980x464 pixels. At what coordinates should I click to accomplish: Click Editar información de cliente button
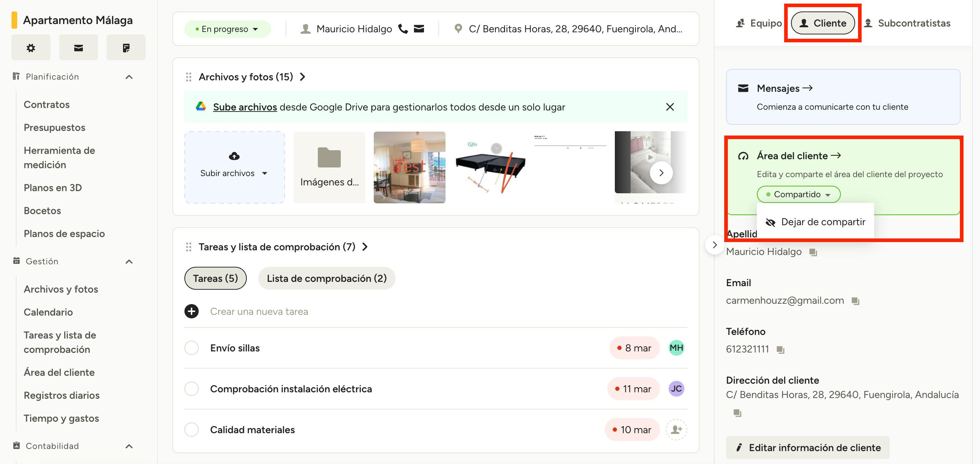(808, 448)
